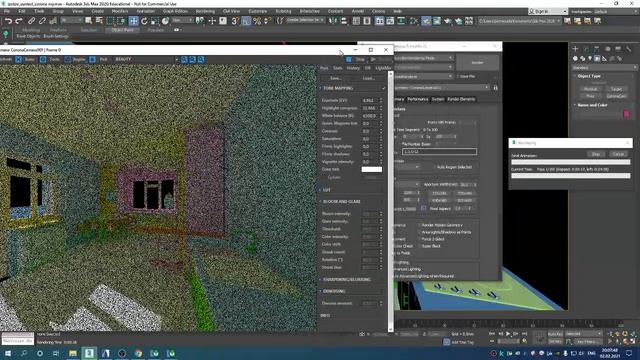This screenshot has height=360, width=640.
Task: Open View to Render dropdown in Render Setup
Action: pos(441,88)
